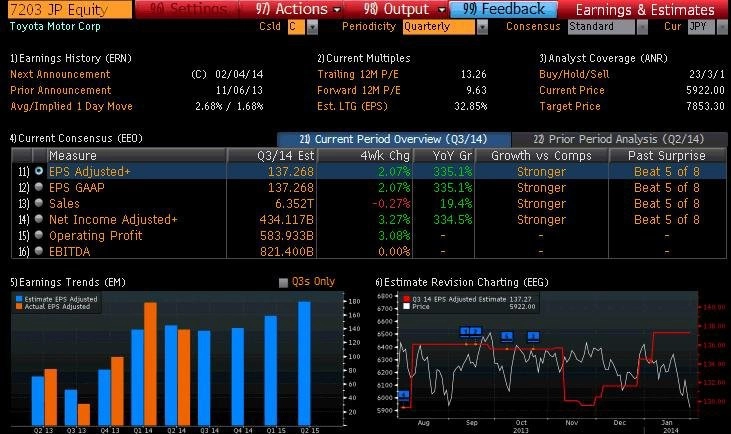Select the Operating Profit radio button
731x434 pixels.
pos(39,235)
